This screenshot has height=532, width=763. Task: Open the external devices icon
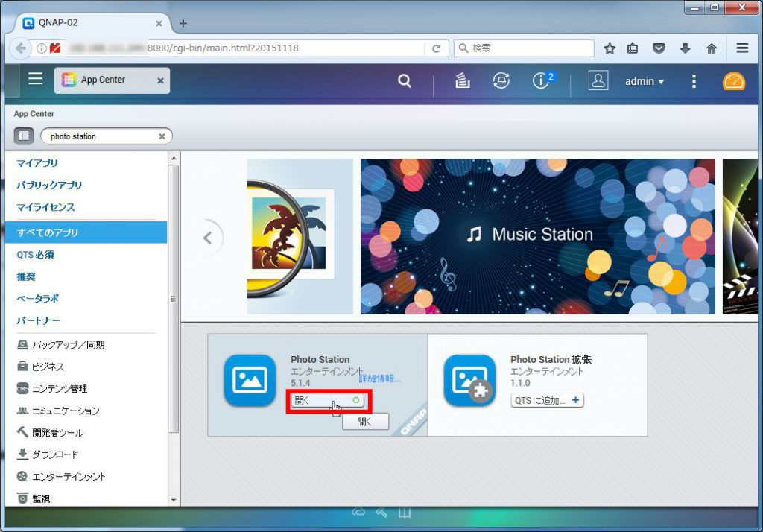501,80
